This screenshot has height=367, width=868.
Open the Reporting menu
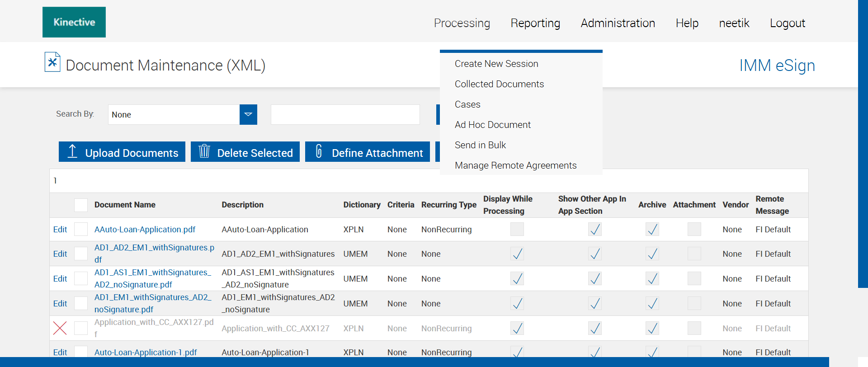click(535, 23)
